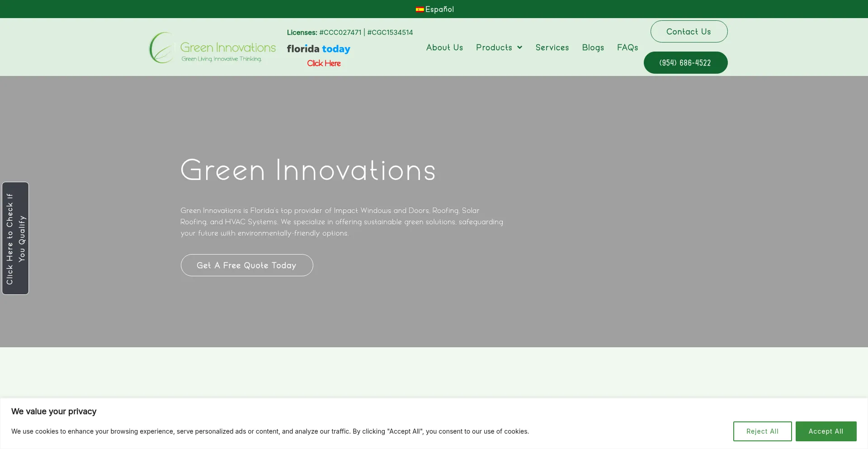868x449 pixels.
Task: Click the Contact Us button
Action: pyautogui.click(x=689, y=31)
